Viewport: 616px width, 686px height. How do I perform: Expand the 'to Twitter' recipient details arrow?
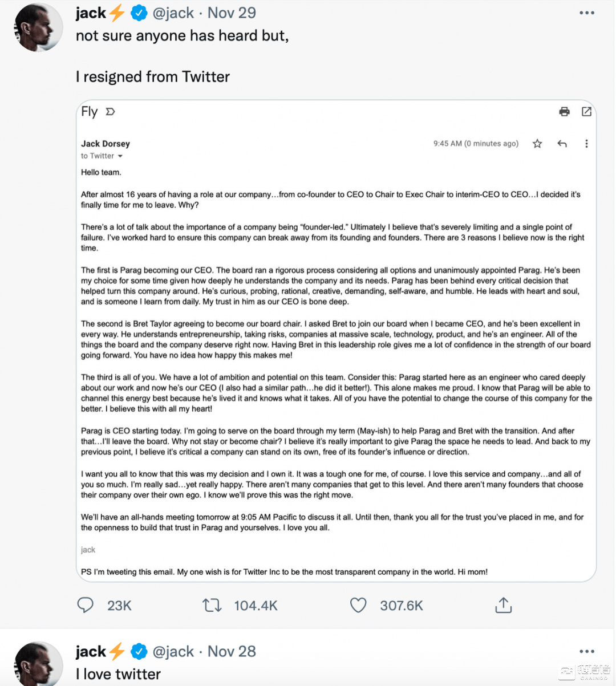point(120,156)
